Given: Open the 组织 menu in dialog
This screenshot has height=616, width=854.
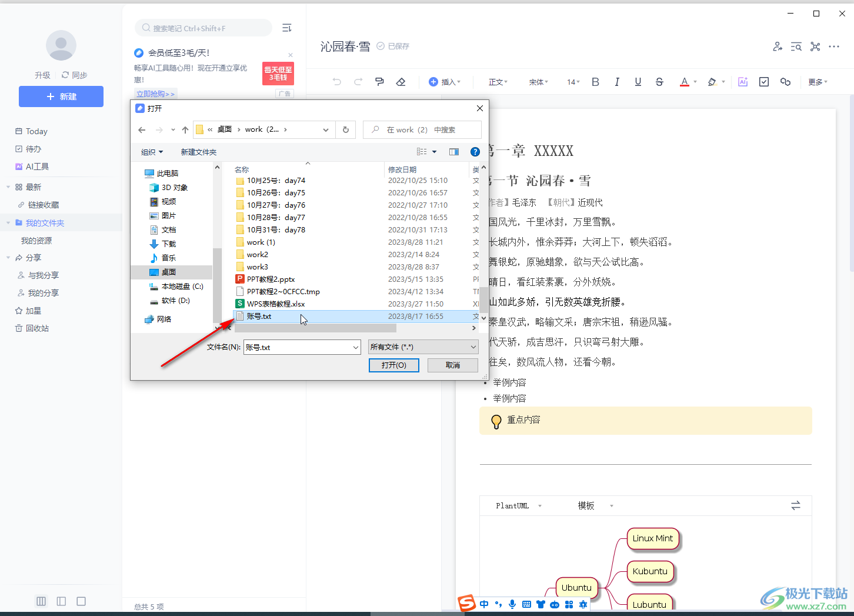Looking at the screenshot, I should click(x=152, y=152).
